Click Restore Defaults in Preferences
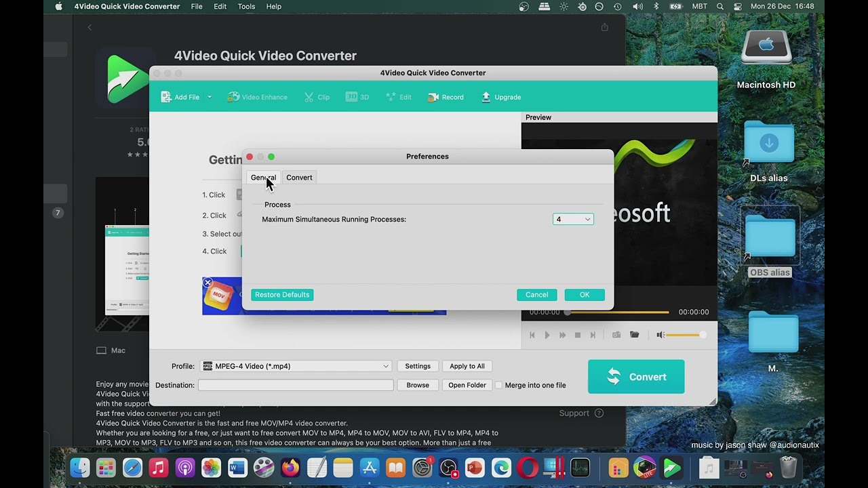Screen dimensions: 868x488 click(282, 295)
